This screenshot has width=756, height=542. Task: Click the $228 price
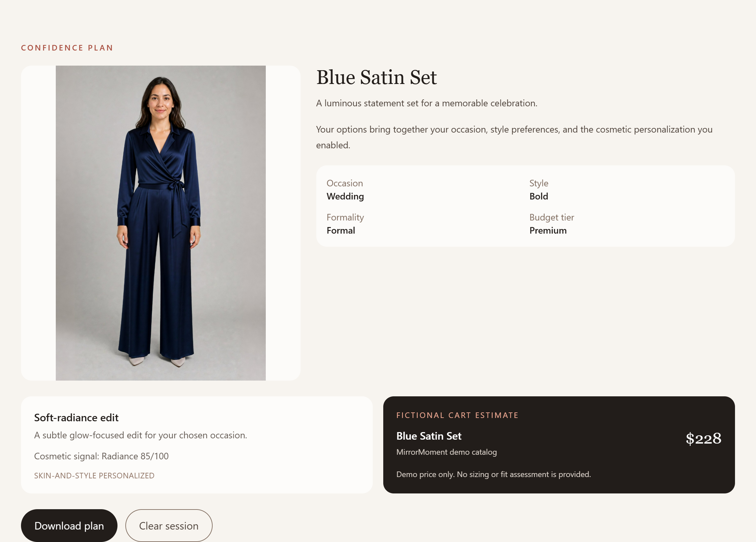(703, 439)
